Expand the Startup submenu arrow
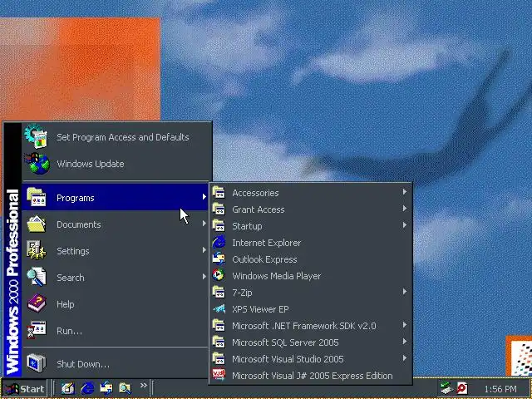This screenshot has height=399, width=532. point(405,225)
